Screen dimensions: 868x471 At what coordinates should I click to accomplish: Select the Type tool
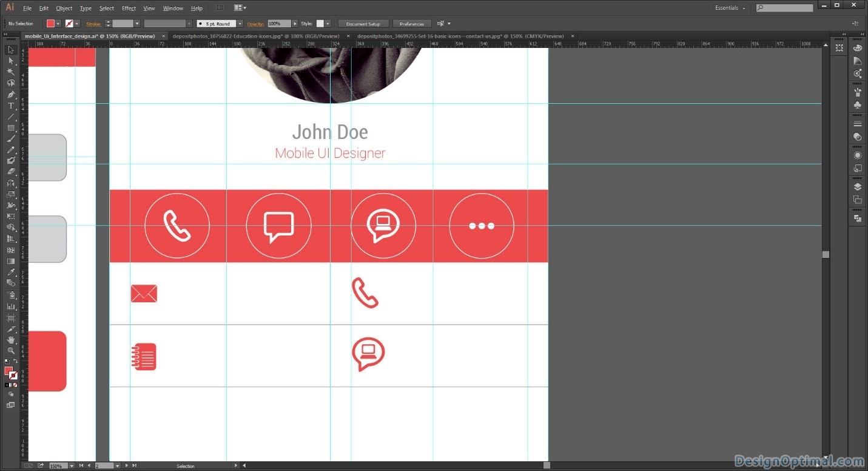click(x=10, y=106)
